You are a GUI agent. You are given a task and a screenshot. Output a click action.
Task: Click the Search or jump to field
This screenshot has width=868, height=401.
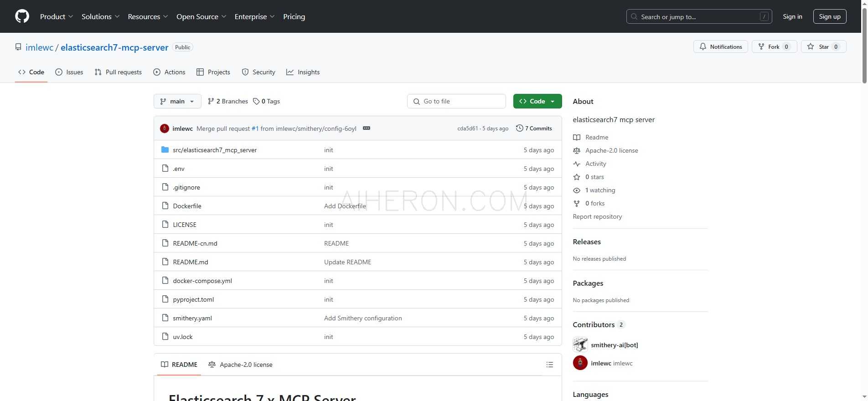699,16
